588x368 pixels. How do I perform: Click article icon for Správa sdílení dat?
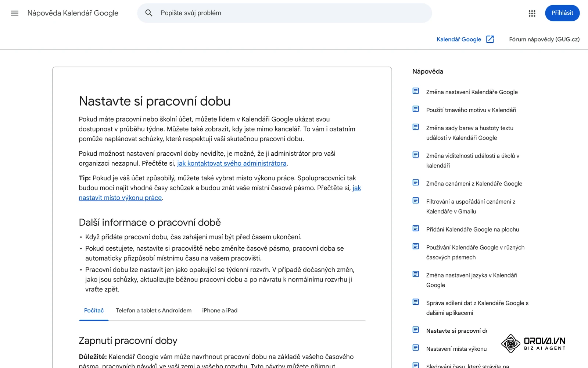(x=416, y=302)
